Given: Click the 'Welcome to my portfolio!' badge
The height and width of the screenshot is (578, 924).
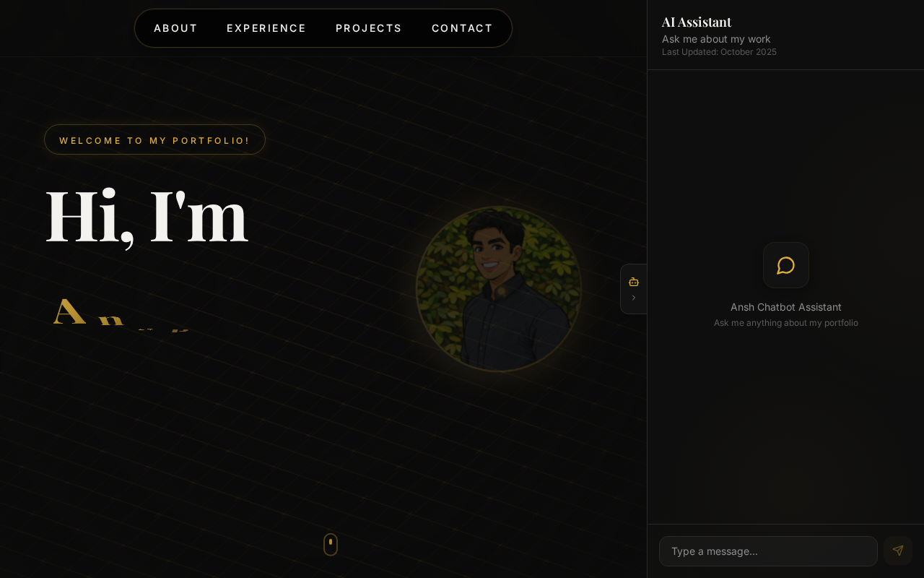Looking at the screenshot, I should click(154, 139).
